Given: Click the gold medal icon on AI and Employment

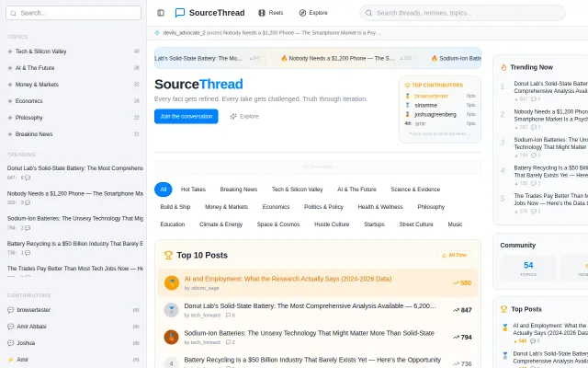Looking at the screenshot, I should click(x=172, y=282).
